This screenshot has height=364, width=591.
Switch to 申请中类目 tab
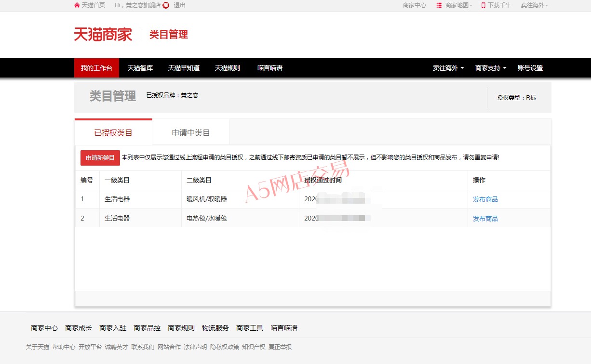191,132
